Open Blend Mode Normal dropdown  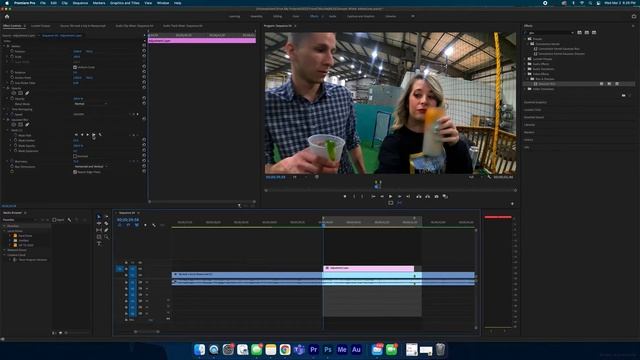pos(91,104)
